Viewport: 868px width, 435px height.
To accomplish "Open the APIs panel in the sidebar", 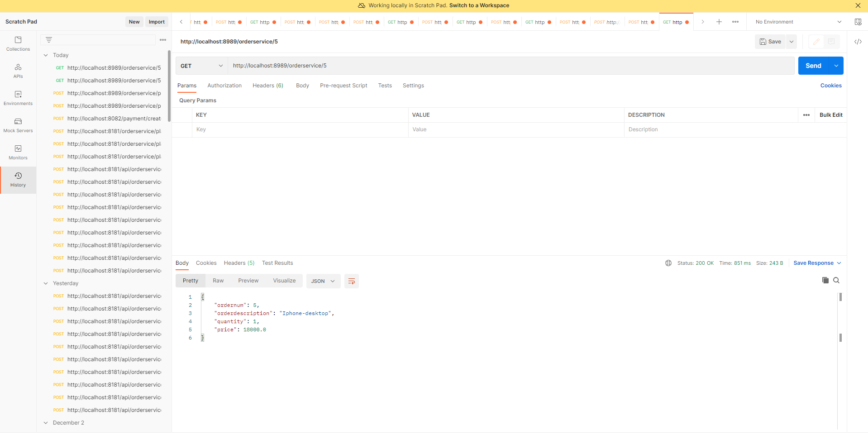I will 18,71.
